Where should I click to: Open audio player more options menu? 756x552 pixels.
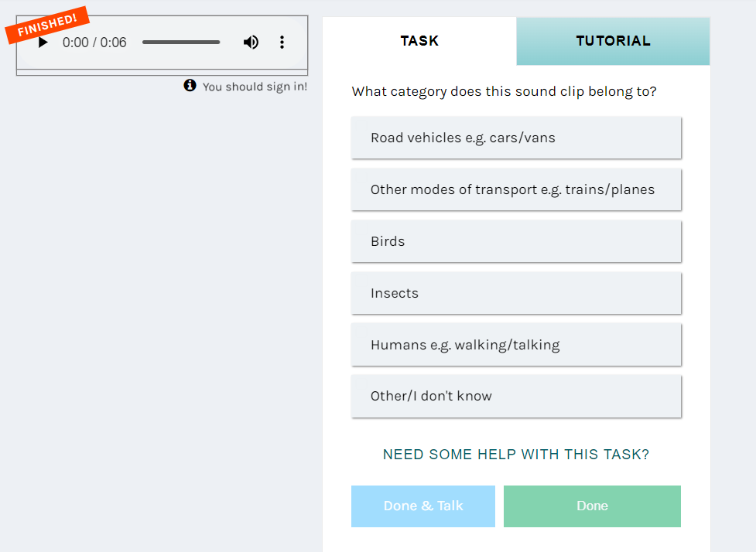click(282, 43)
